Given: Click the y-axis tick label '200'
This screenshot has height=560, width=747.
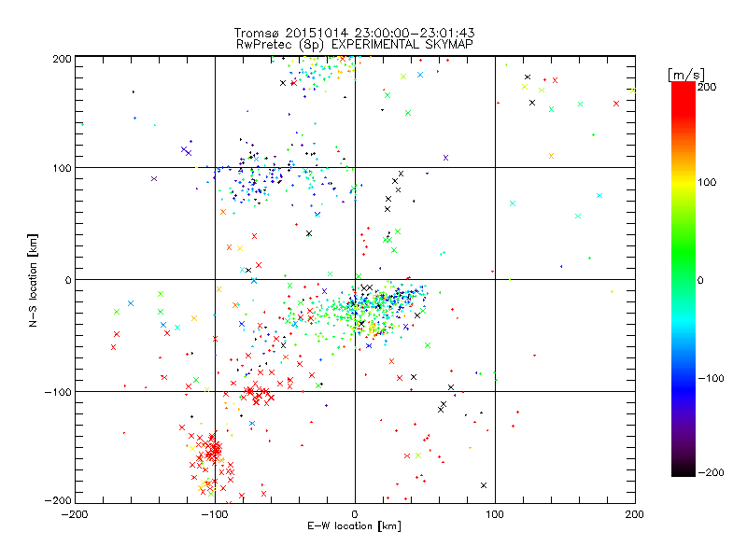Looking at the screenshot, I should 63,59.
